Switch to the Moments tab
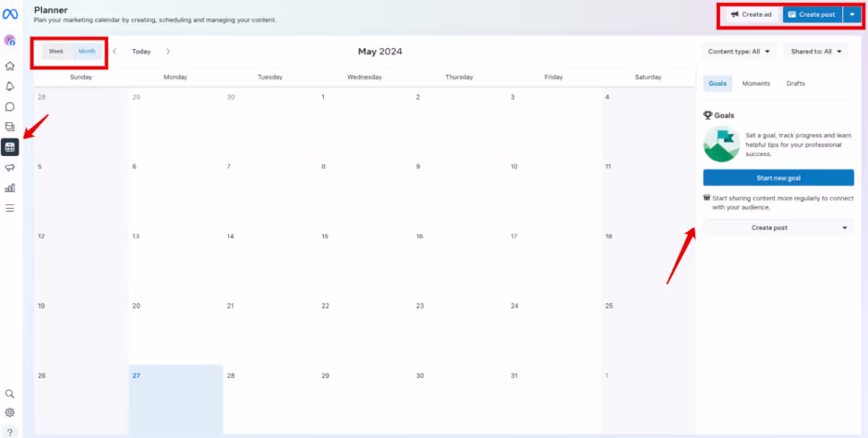The height and width of the screenshot is (438, 868). (x=755, y=84)
